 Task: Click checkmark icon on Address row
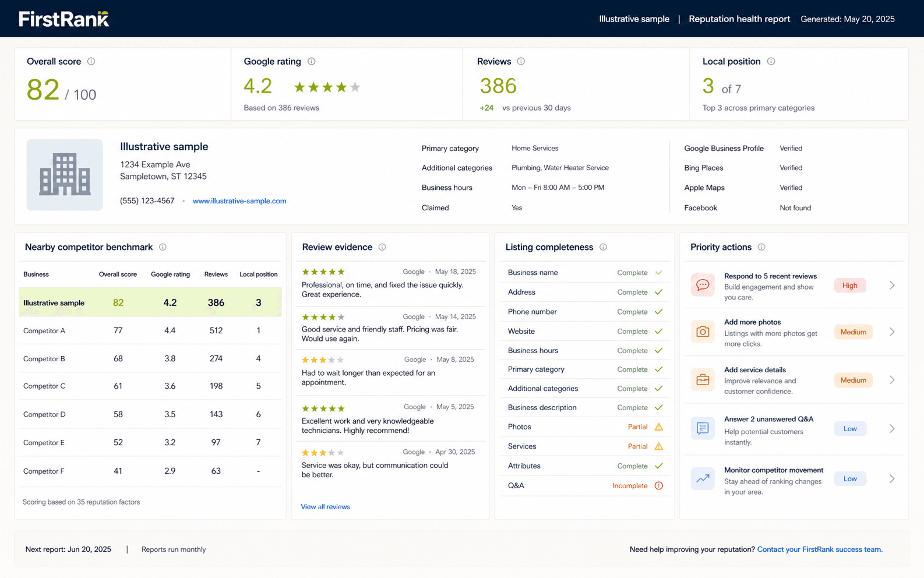coord(659,292)
